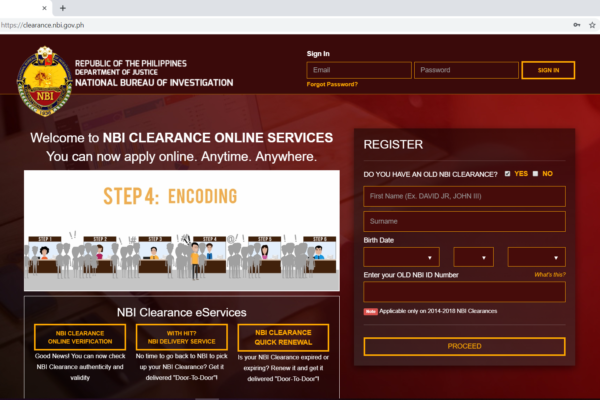Click the 'NBI Clearance eServices' heading
This screenshot has height=400, width=600.
pyautogui.click(x=182, y=313)
